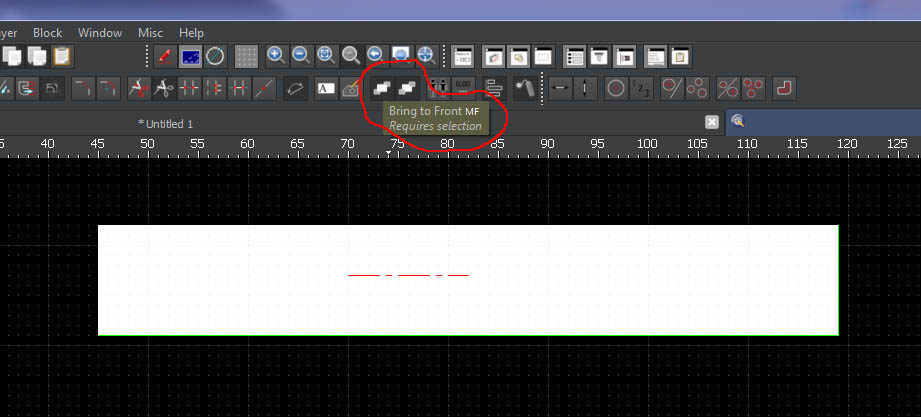Open the Help menu
This screenshot has height=417, width=921.
191,33
